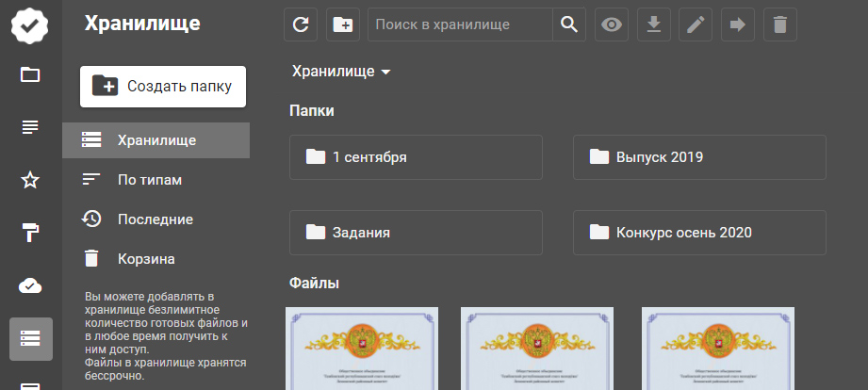This screenshot has width=868, height=390.
Task: Click the new folder toolbar icon
Action: (x=343, y=24)
